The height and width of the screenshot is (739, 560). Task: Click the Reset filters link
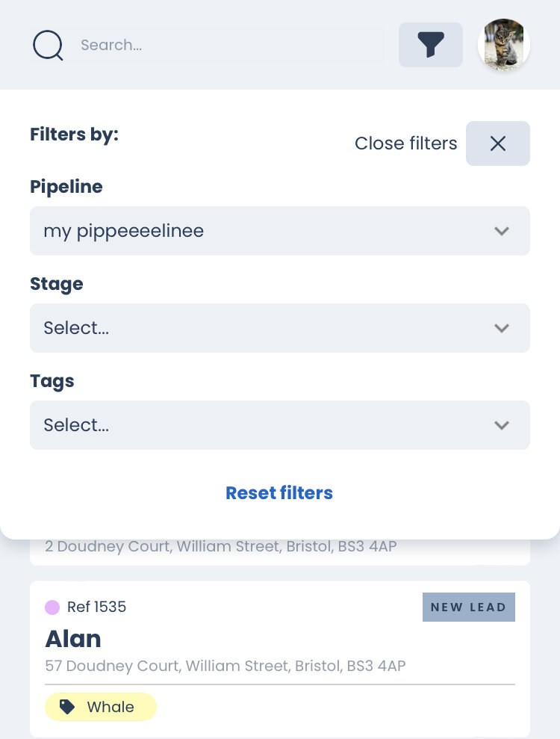click(x=279, y=493)
